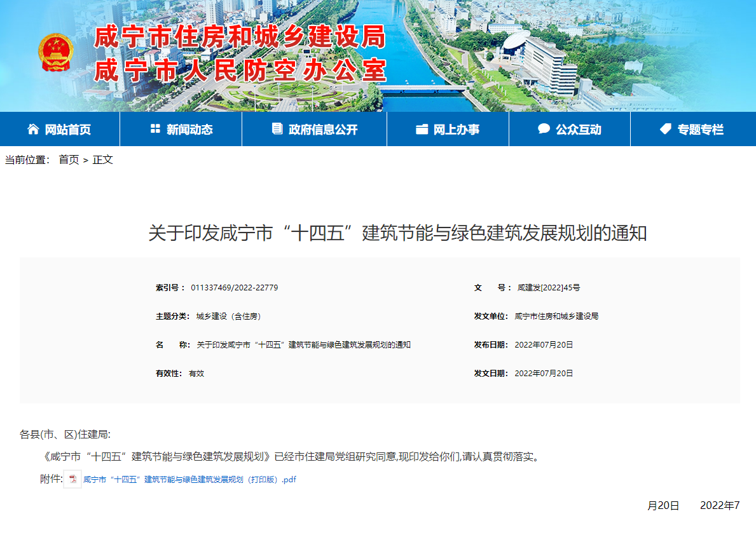Select the 网站首页 navigation menu item
The image size is (756, 542).
tap(68, 128)
